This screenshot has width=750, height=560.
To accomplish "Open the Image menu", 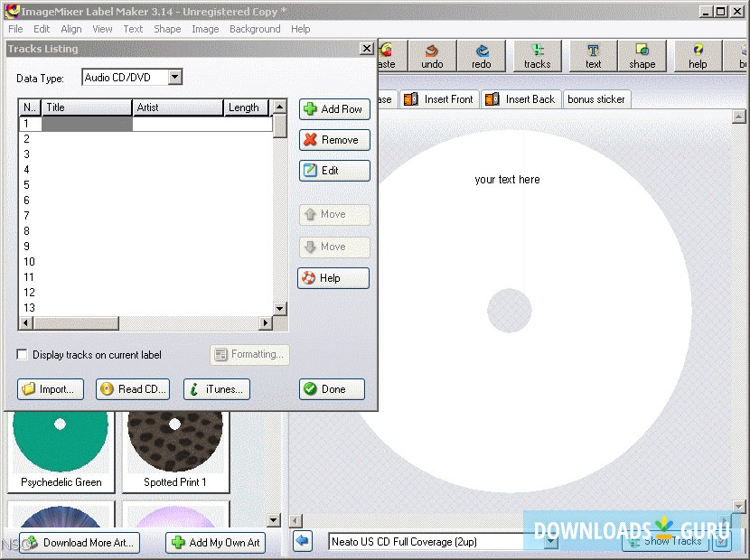I will coord(205,29).
